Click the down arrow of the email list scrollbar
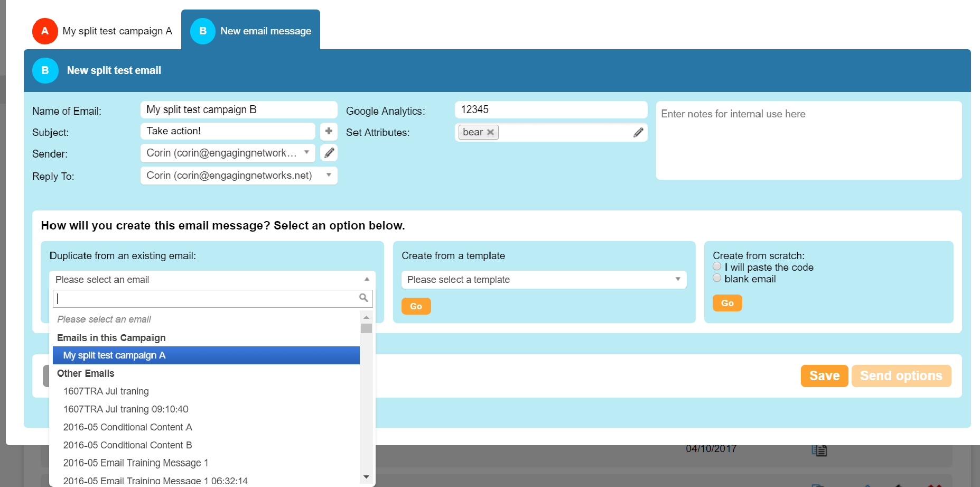Viewport: 980px width, 487px height. 366,477
